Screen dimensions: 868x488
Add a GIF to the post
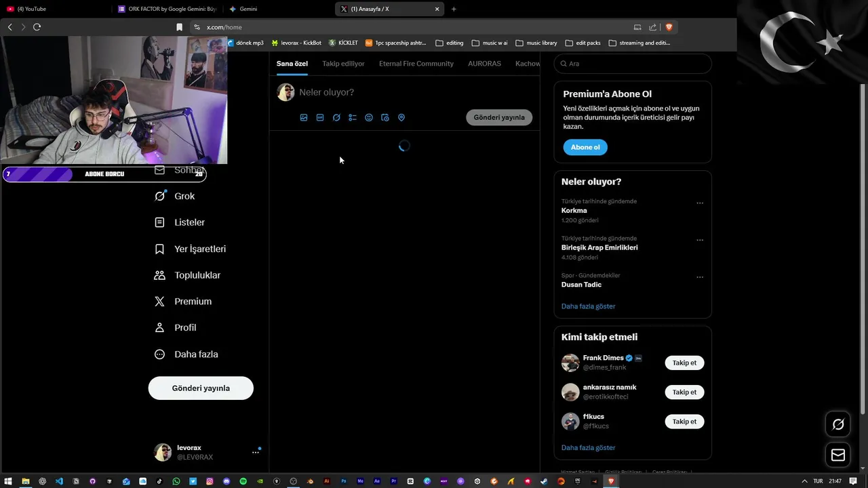point(320,117)
